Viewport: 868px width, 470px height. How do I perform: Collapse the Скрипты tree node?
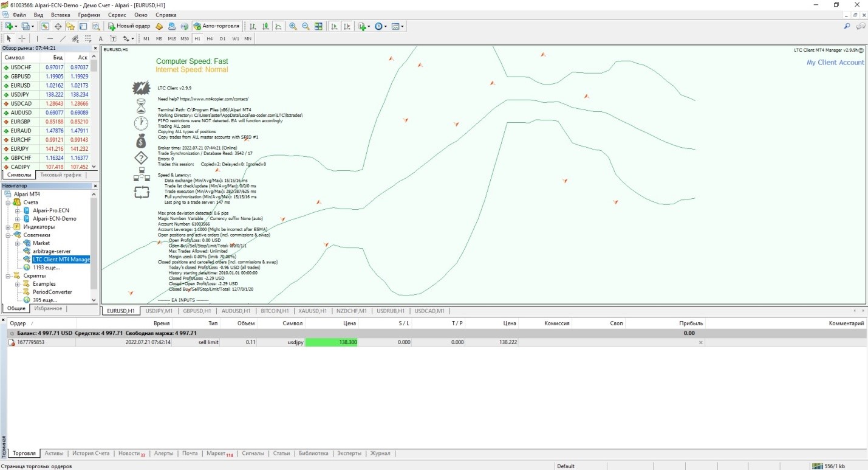point(9,275)
